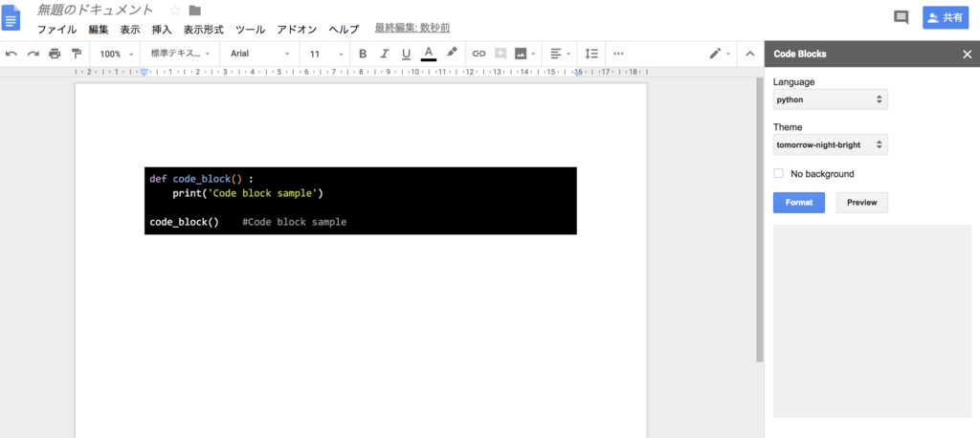Image resolution: width=980 pixels, height=438 pixels.
Task: Add a comment from toolbar
Action: pyautogui.click(x=500, y=54)
